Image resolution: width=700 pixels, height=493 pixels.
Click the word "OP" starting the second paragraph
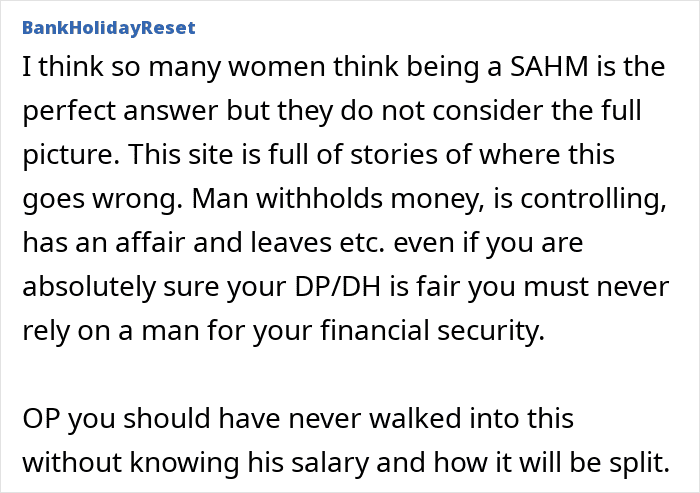click(x=41, y=419)
